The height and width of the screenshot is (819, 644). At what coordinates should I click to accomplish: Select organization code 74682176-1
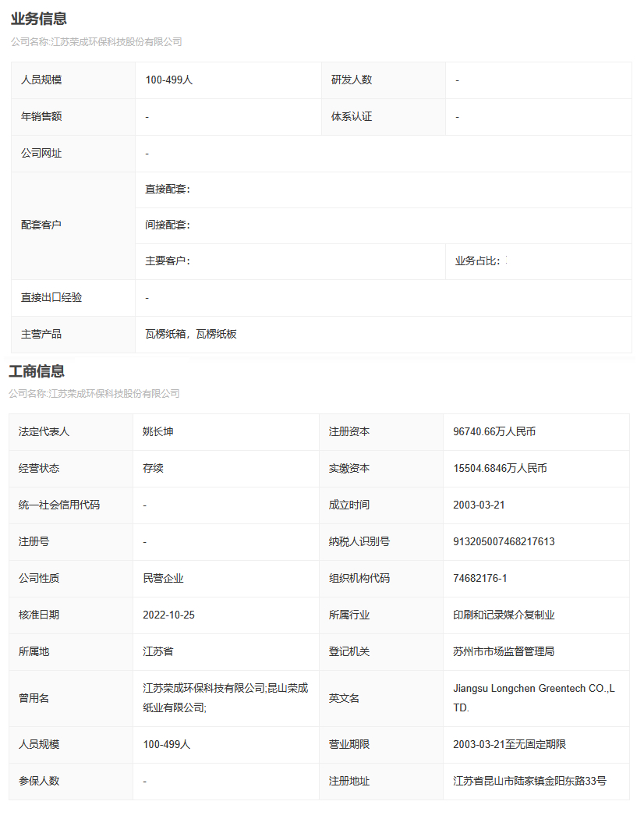click(480, 578)
